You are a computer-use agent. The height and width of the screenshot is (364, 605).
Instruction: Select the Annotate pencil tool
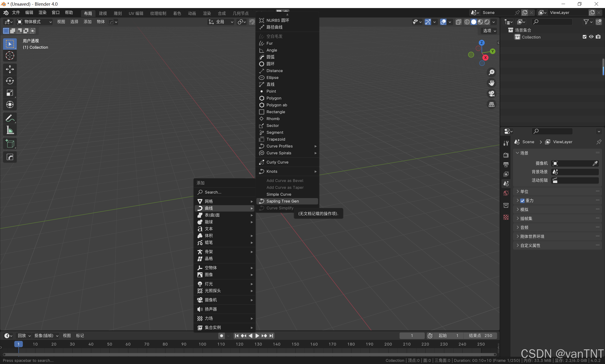pyautogui.click(x=10, y=118)
